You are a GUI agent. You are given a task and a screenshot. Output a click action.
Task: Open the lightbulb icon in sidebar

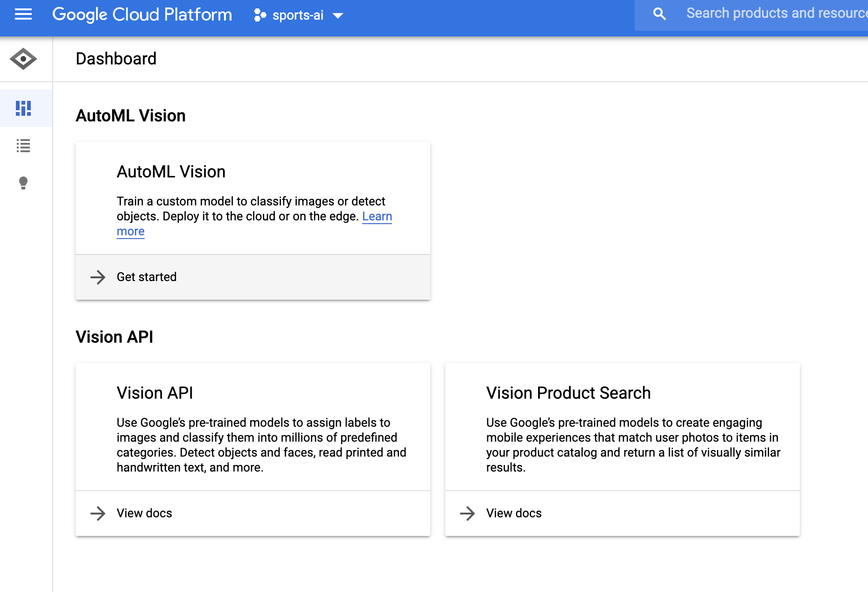coord(23,183)
